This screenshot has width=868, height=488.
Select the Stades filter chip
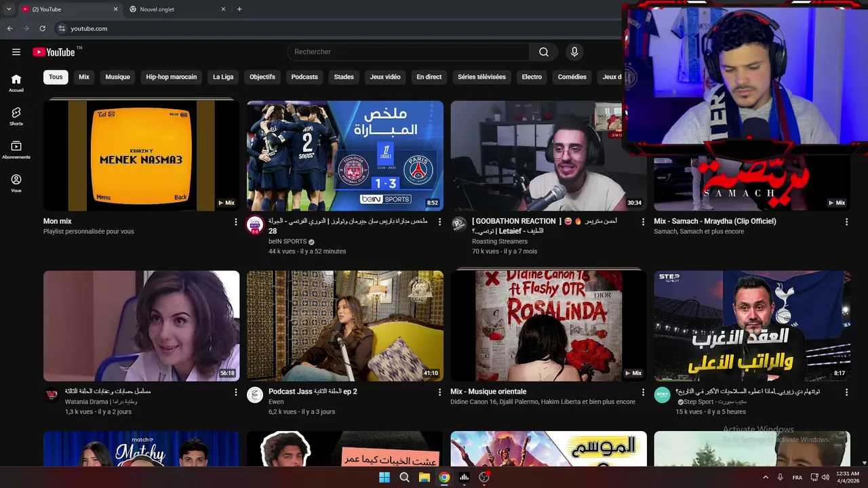click(x=344, y=77)
